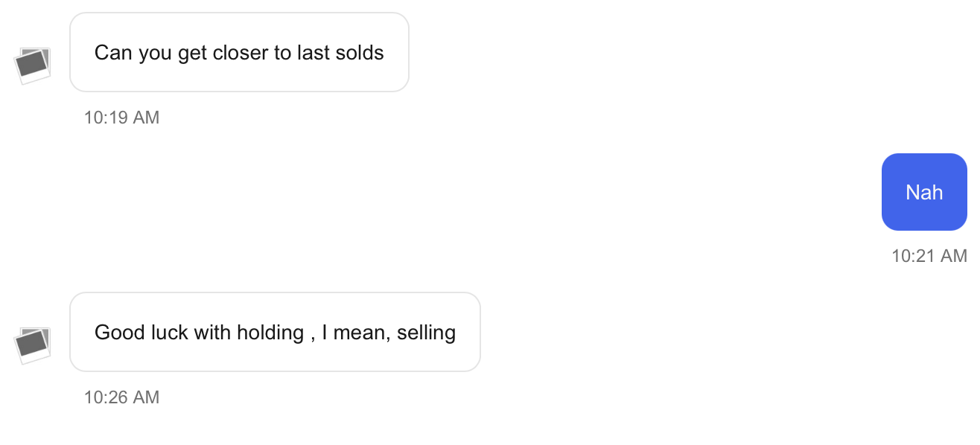Open the avatar next to the 'Good luck' message

[33, 345]
